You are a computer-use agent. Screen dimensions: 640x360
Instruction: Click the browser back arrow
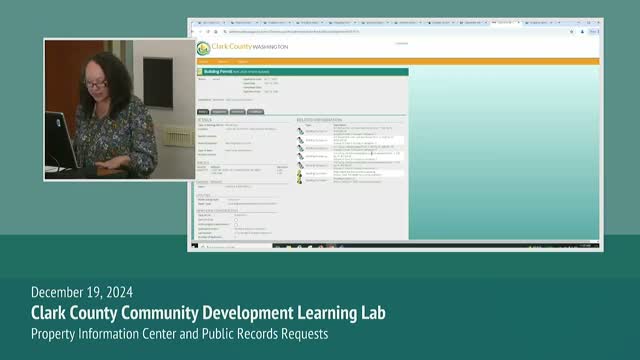coord(193,31)
